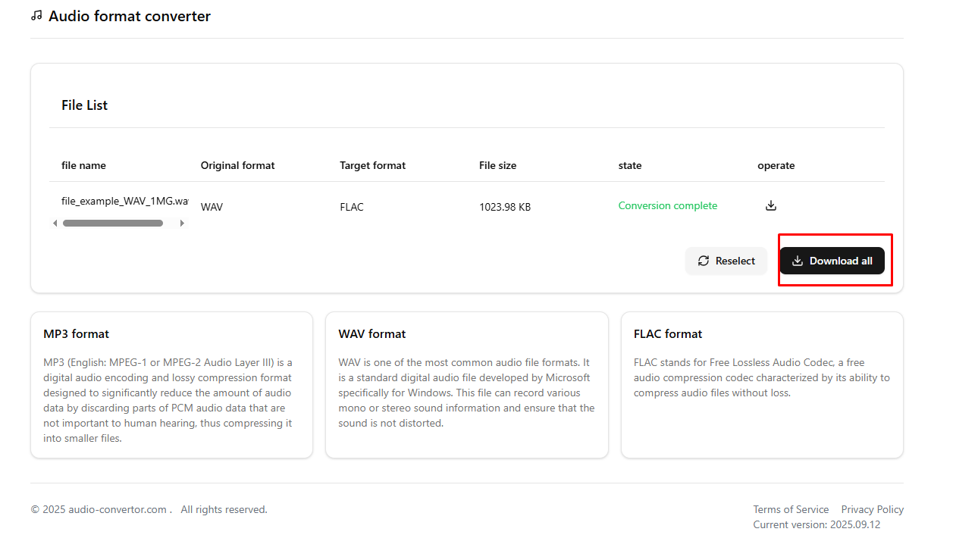The width and height of the screenshot is (978, 560).
Task: Click the green Conversion complete status
Action: pos(667,205)
